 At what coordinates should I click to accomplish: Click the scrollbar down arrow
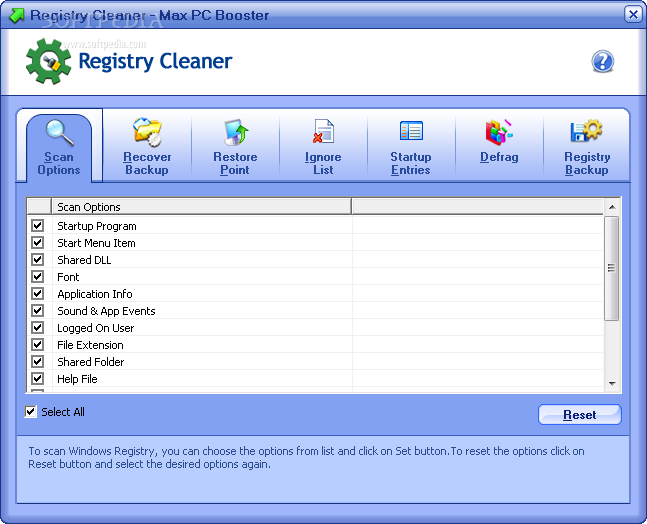click(612, 384)
